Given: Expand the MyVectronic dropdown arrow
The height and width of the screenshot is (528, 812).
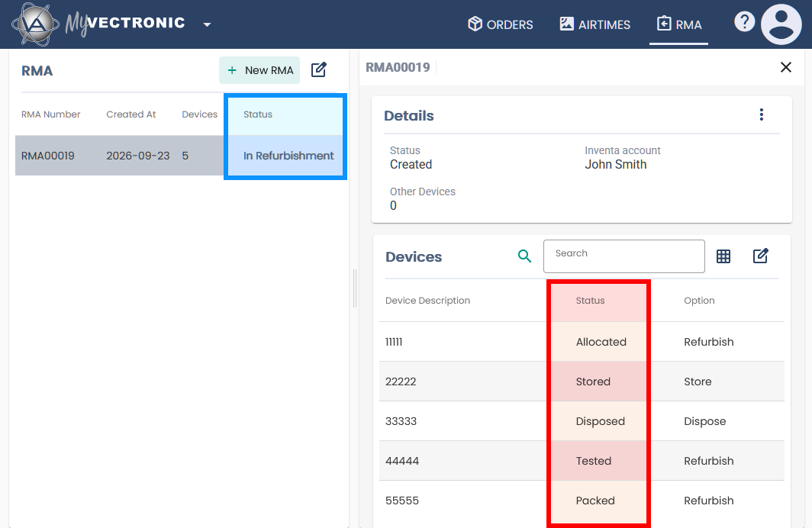Looking at the screenshot, I should click(207, 24).
